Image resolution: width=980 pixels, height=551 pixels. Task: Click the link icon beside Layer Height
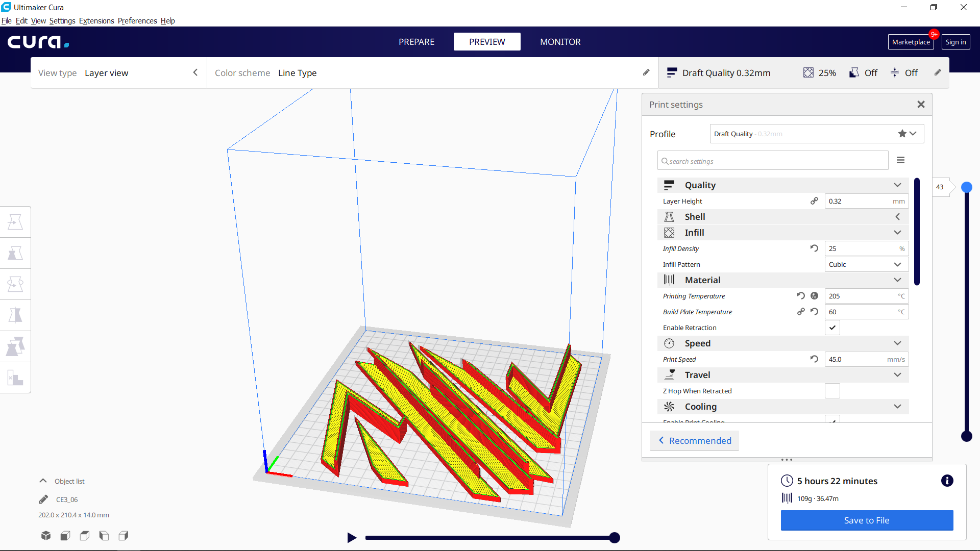814,201
